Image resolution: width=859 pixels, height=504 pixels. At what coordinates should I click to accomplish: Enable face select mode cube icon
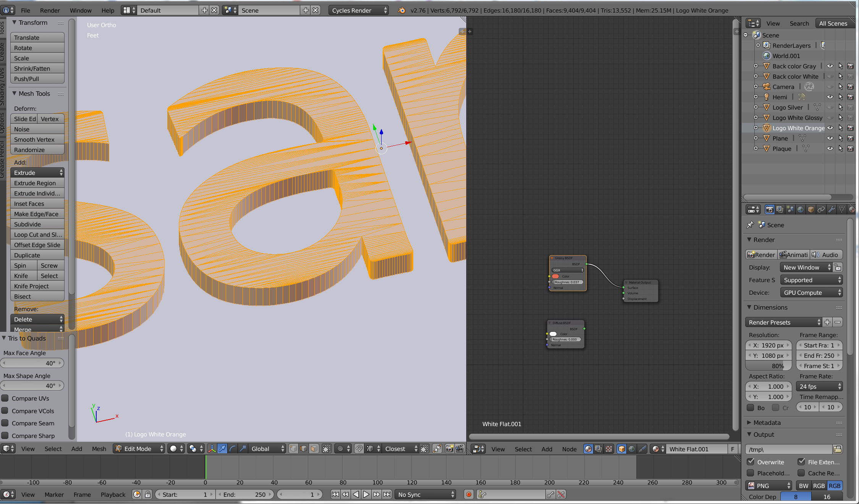(x=314, y=449)
